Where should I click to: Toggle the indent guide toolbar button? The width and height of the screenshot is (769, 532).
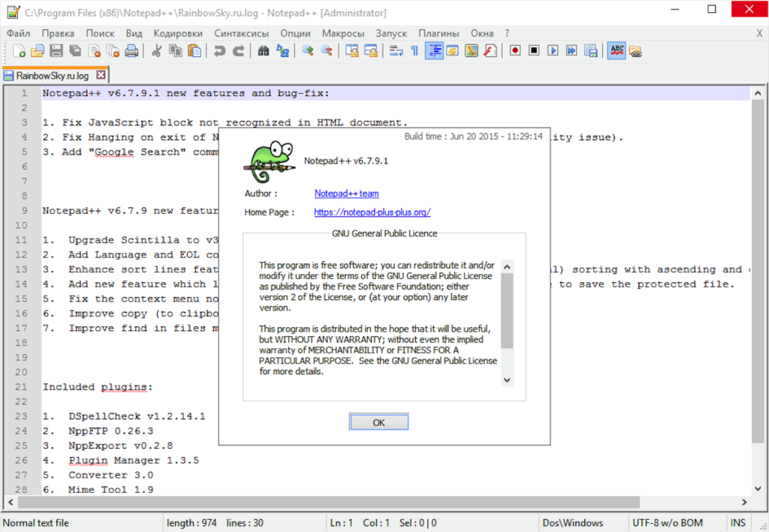coord(434,51)
